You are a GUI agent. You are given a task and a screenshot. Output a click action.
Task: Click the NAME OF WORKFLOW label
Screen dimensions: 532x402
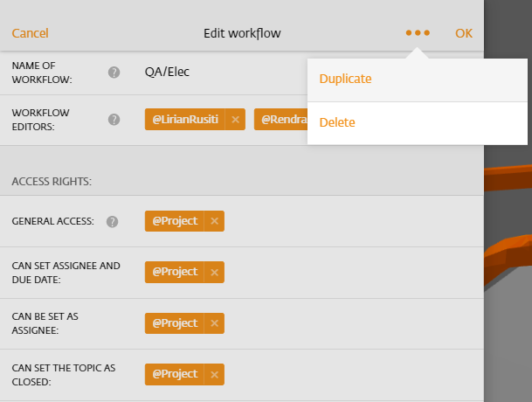42,73
